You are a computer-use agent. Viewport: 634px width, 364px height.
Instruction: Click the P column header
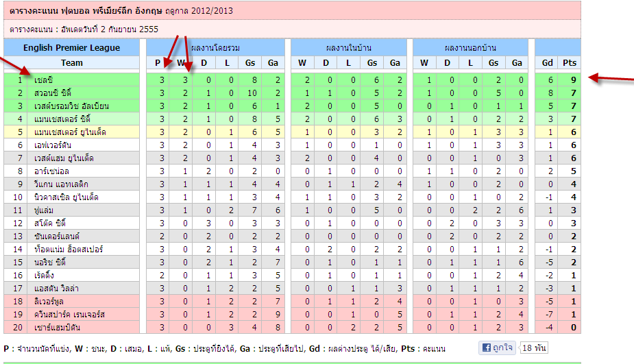[158, 63]
